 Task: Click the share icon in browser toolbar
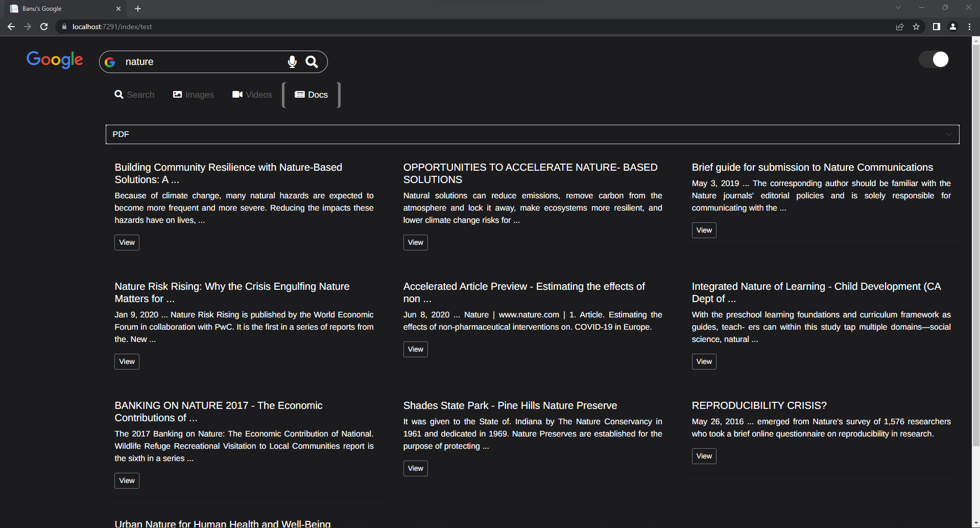(x=899, y=27)
